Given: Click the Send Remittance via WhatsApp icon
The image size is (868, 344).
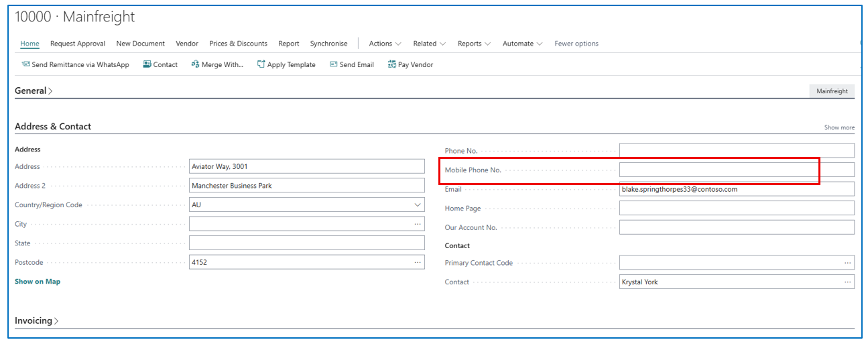Looking at the screenshot, I should point(25,65).
